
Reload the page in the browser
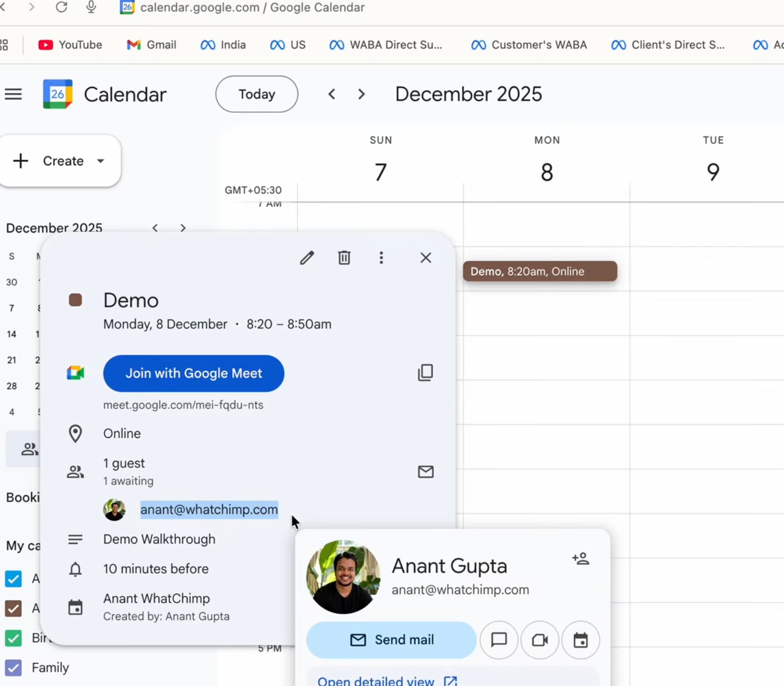[61, 7]
